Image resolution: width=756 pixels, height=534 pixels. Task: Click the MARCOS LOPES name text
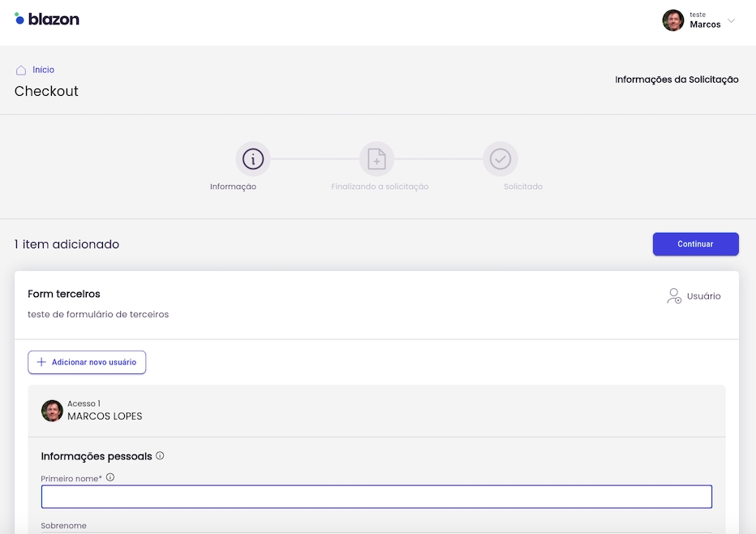(105, 416)
